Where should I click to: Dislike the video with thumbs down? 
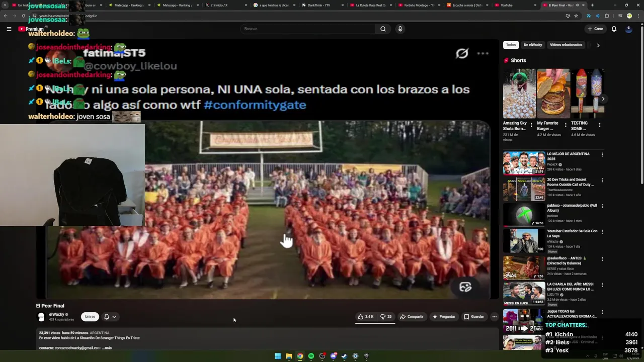coord(386,317)
